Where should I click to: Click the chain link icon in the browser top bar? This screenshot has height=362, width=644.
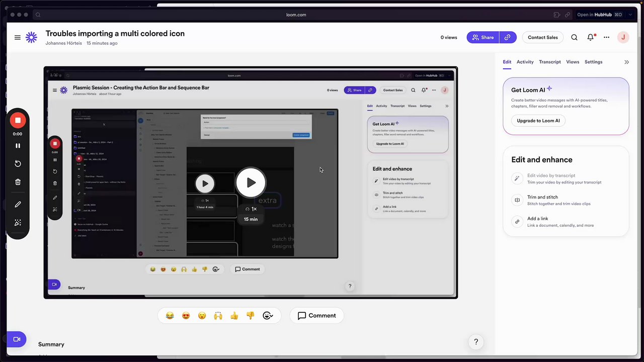568,15
